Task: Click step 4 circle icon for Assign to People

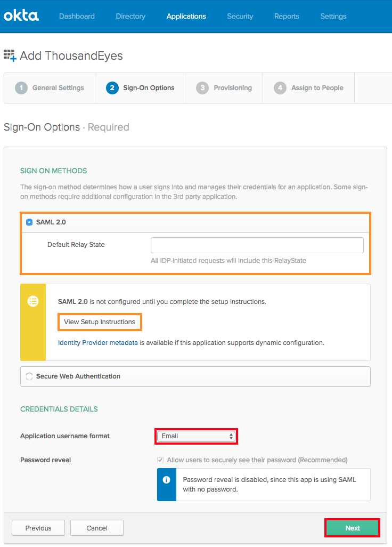Action: click(280, 88)
